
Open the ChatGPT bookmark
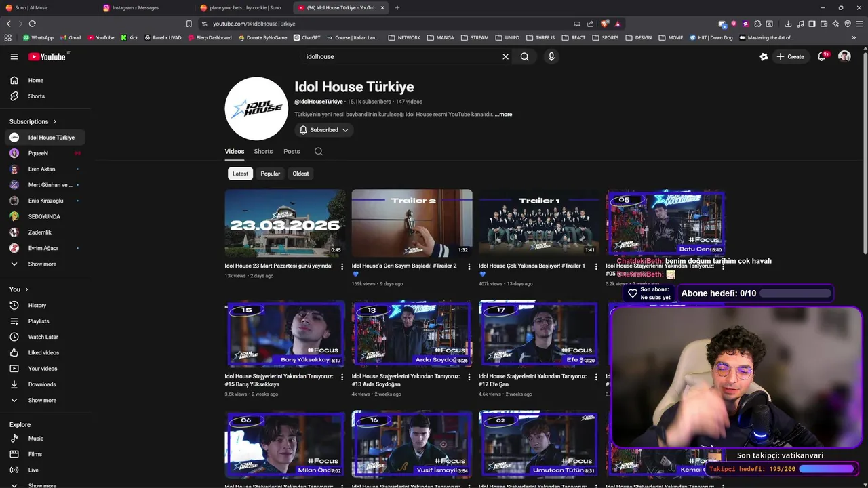point(307,38)
